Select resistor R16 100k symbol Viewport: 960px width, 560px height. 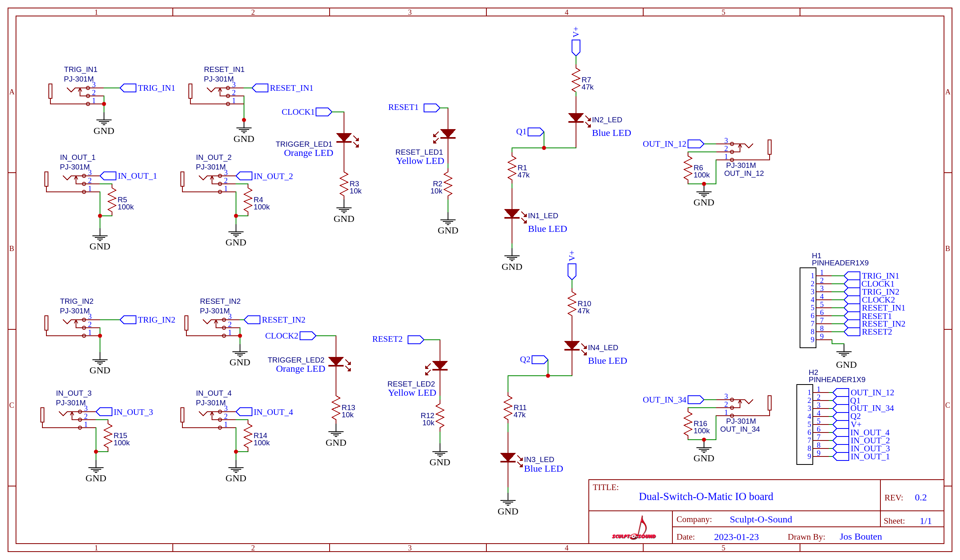pyautogui.click(x=688, y=424)
